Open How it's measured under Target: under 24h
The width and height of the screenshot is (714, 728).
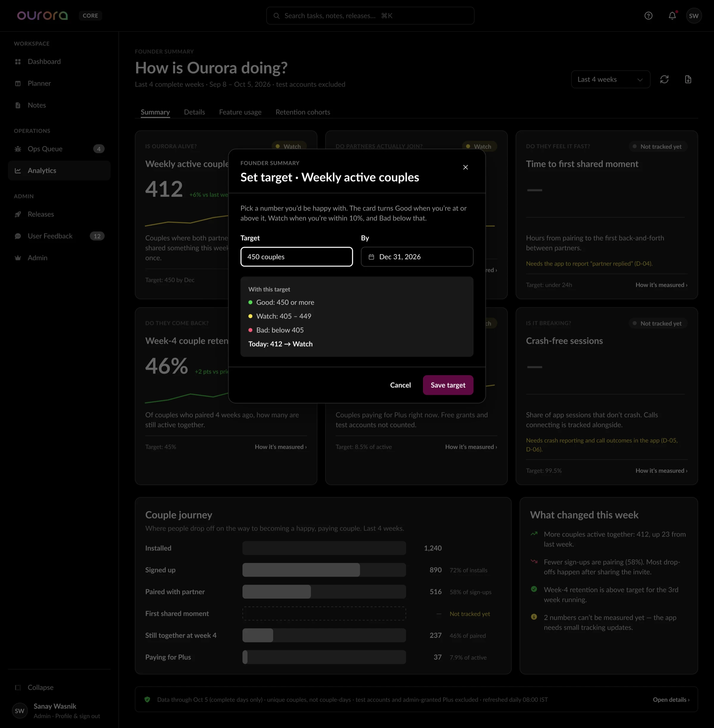click(x=661, y=285)
